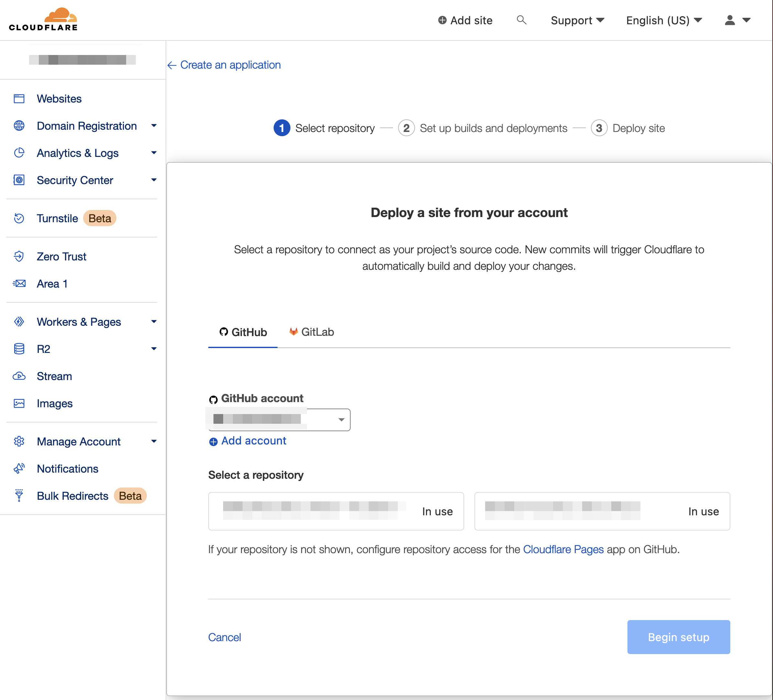Open Websites in sidebar
This screenshot has width=773, height=700.
[x=59, y=99]
